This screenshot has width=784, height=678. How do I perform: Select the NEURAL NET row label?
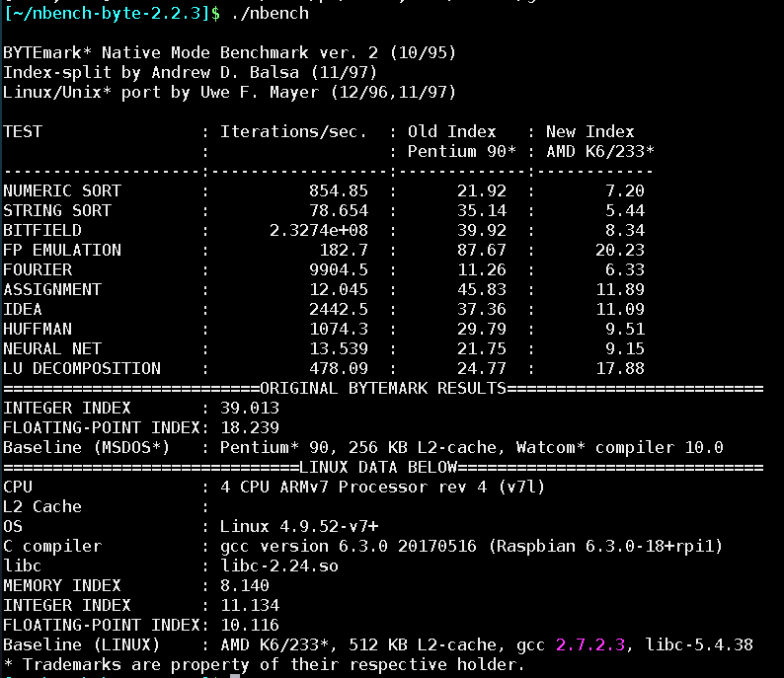tap(52, 348)
